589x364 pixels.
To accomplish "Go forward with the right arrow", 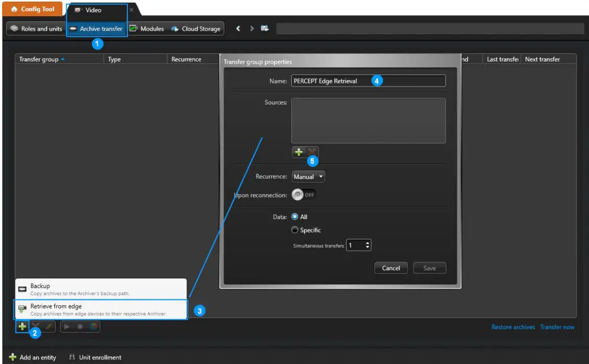I will tap(252, 29).
